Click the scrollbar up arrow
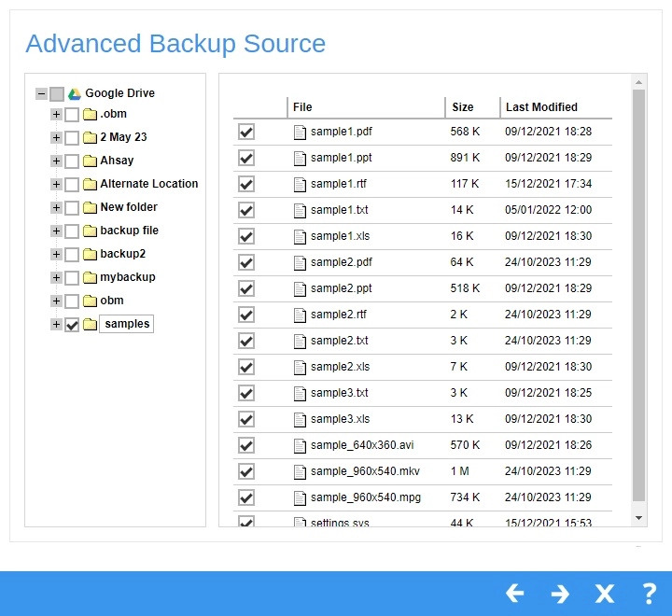Viewport: 672px width, 616px height. pos(638,82)
